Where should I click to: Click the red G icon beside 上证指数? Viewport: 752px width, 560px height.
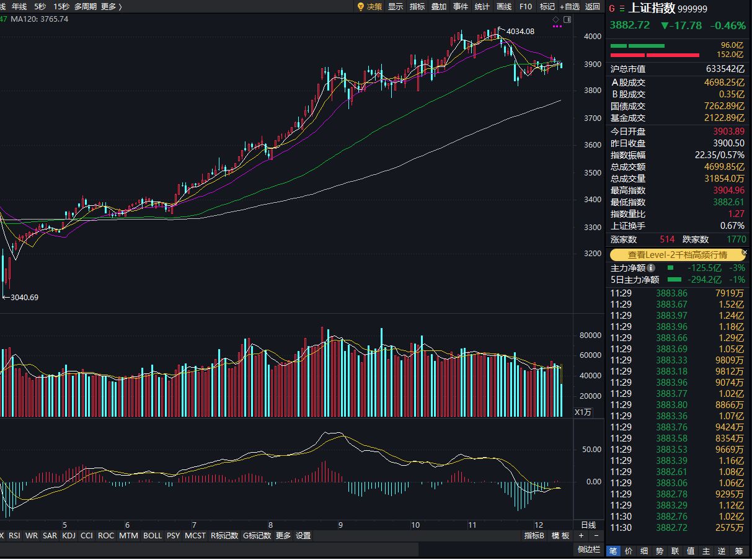click(612, 9)
